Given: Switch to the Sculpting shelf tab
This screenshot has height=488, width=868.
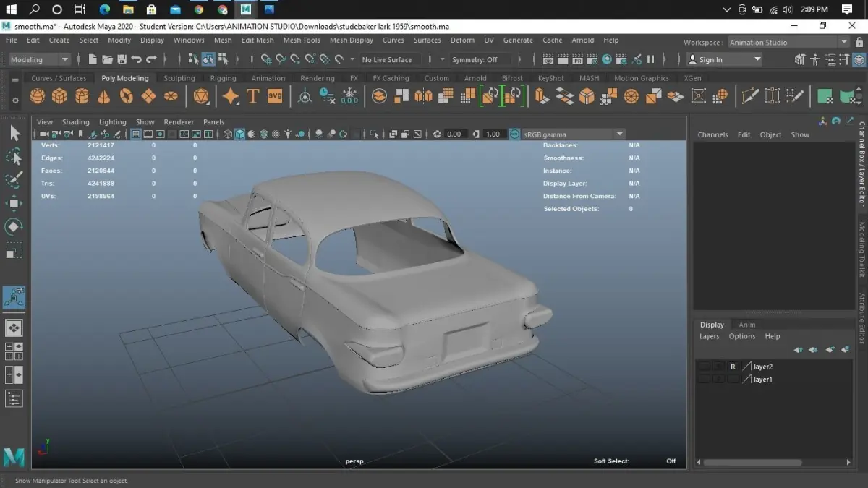Looking at the screenshot, I should tap(179, 78).
